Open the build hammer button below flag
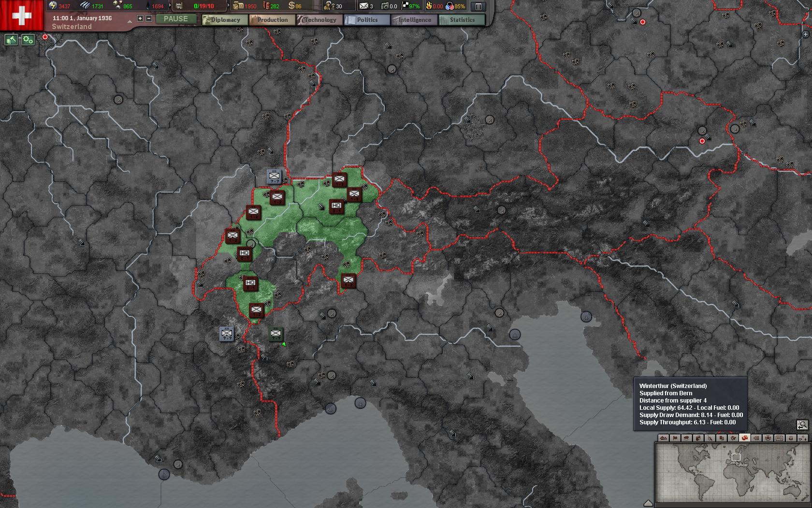 coord(11,40)
